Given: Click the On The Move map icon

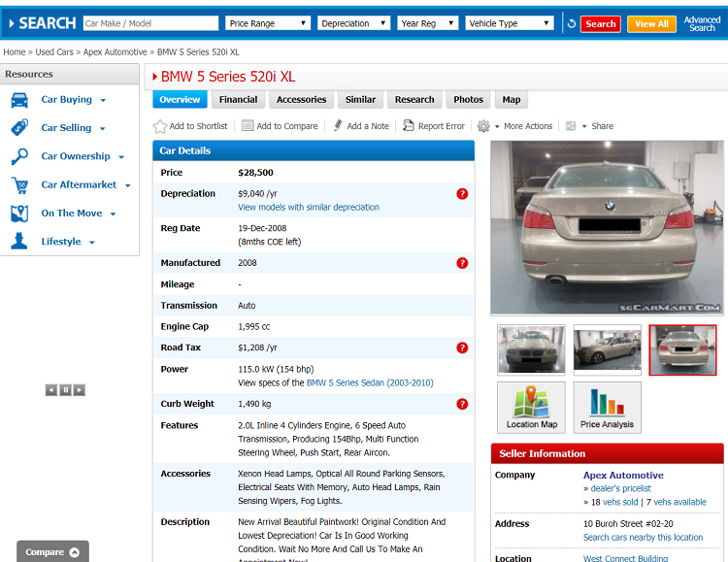Looking at the screenshot, I should click(x=19, y=214).
